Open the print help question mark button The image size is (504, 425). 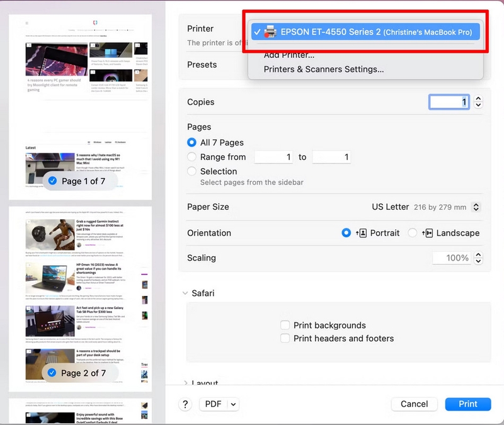185,404
